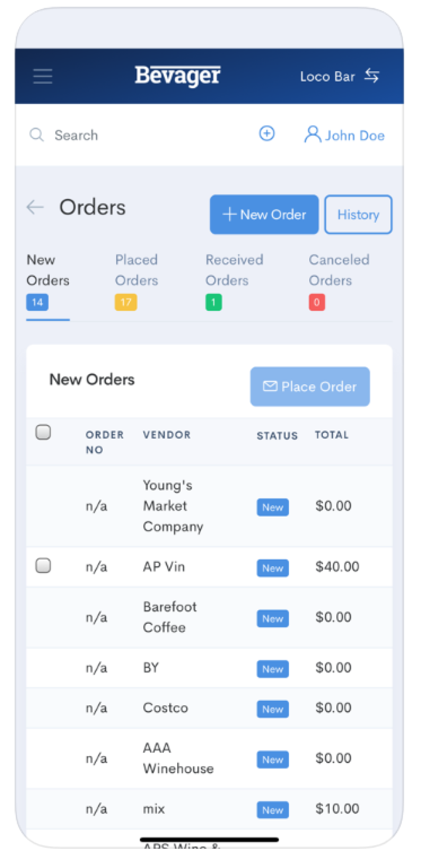Screen dimensions: 421x868
Task: Open John Doe's profile icon
Action: pyautogui.click(x=312, y=135)
